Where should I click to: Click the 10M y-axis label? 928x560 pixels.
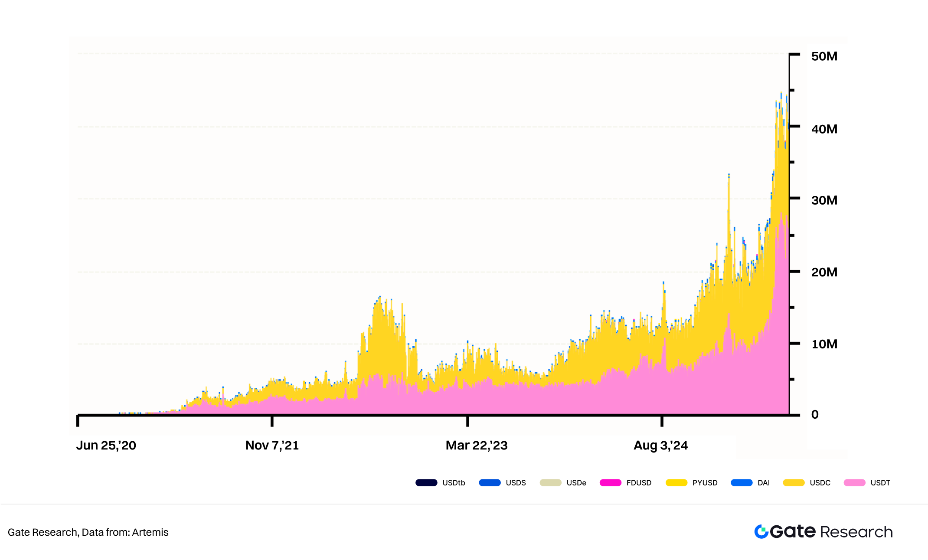(824, 344)
